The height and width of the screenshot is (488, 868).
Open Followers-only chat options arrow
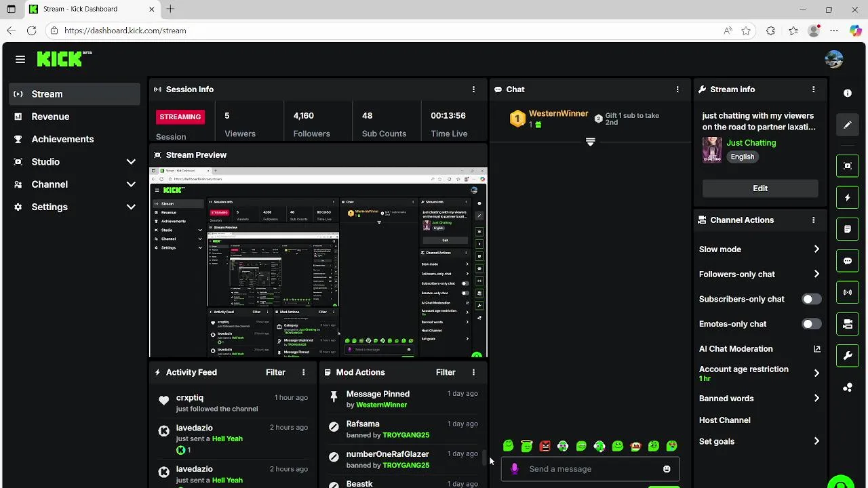point(816,274)
